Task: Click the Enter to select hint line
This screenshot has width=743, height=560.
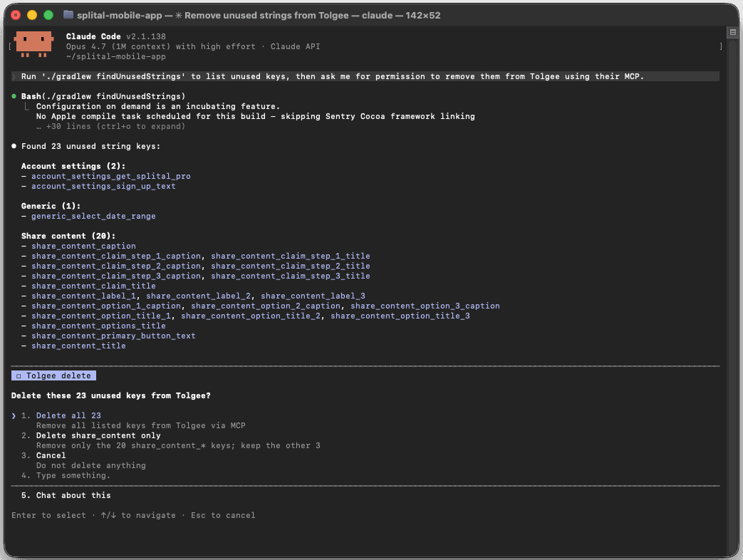Action: 133,515
